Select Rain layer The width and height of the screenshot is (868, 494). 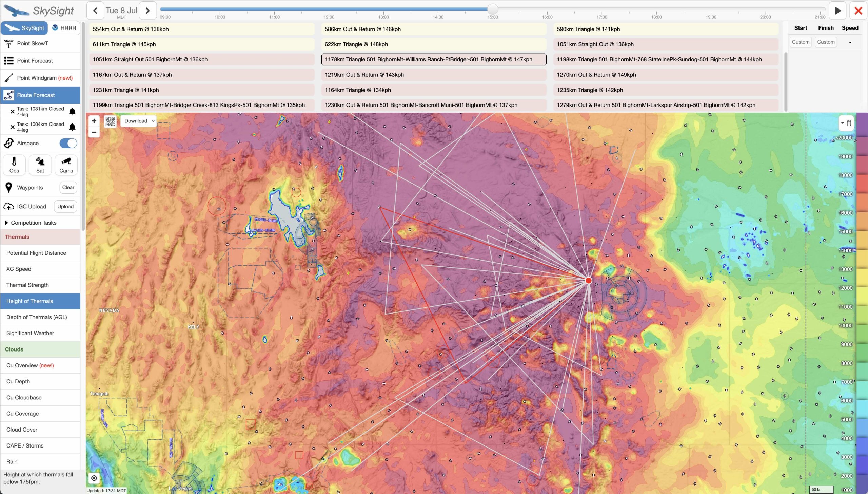coord(40,462)
